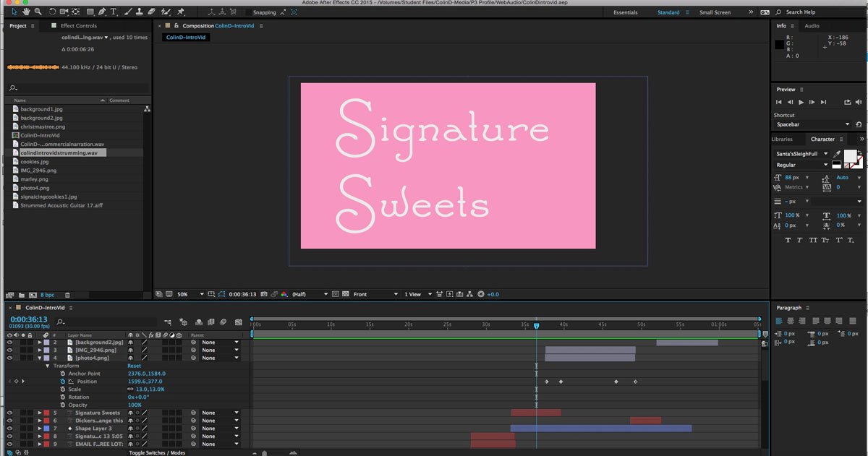Hide the photo4.png layer
Viewport: 868px width, 456px height.
[x=9, y=358]
